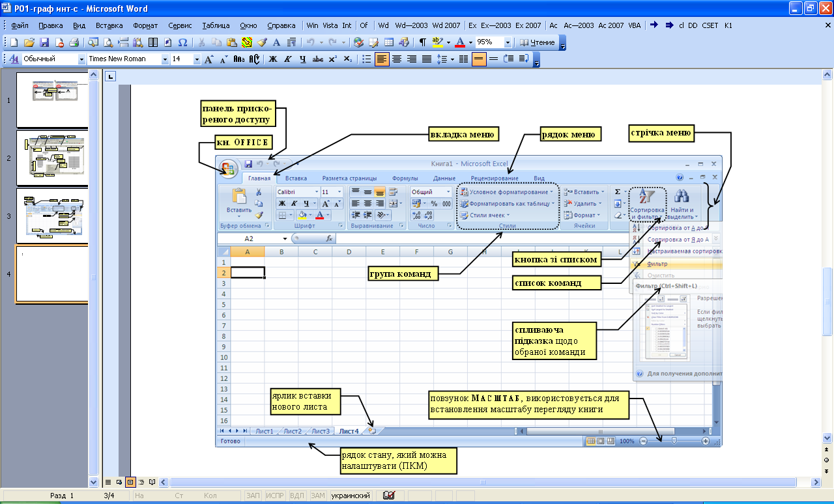
Task: Click the Insert Table icon
Action: click(x=389, y=42)
